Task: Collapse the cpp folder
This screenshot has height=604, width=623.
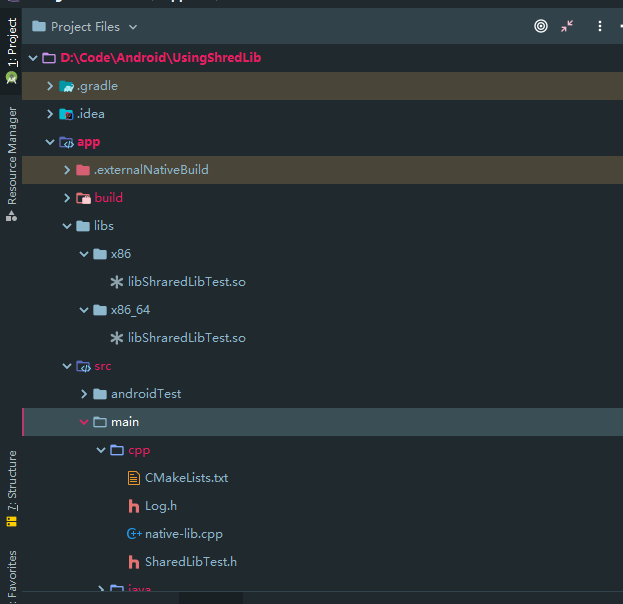Action: (x=101, y=450)
